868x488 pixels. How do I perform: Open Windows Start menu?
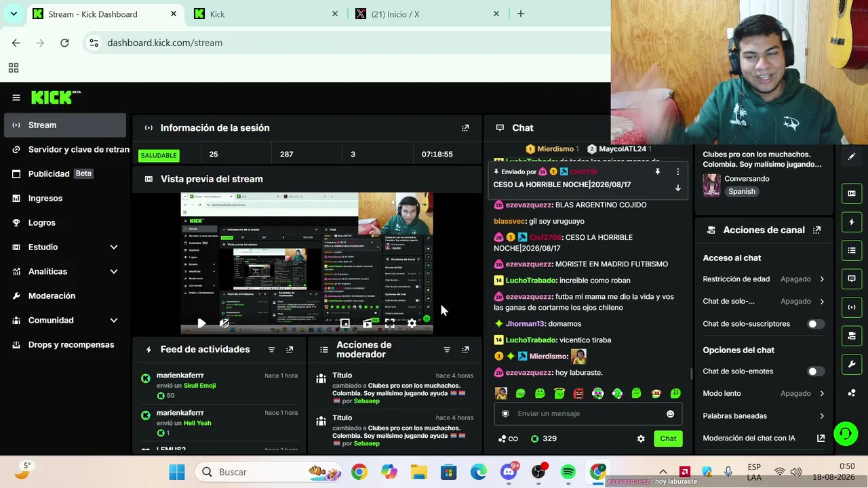(x=177, y=472)
